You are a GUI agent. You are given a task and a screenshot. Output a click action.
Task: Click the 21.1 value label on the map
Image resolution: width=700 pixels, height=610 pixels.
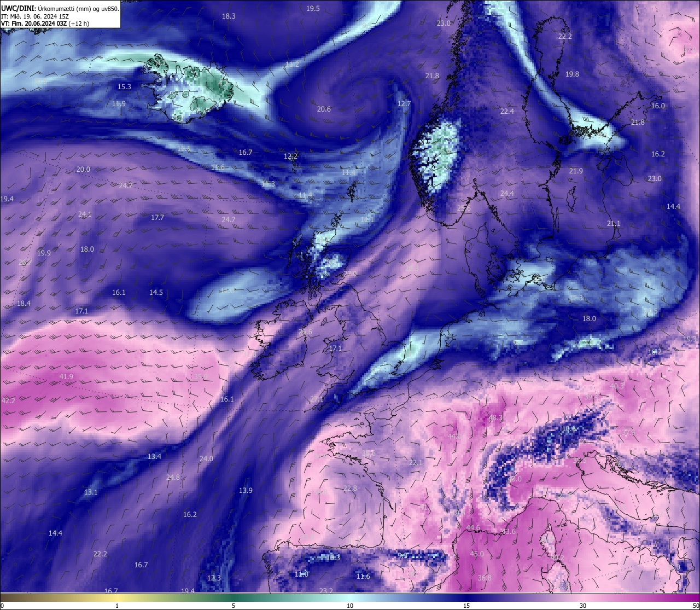pyautogui.click(x=614, y=224)
